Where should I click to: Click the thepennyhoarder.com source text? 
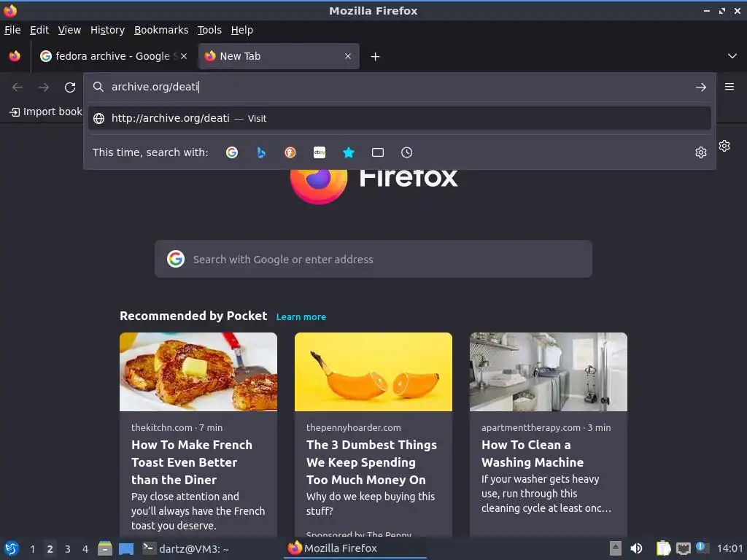click(354, 427)
